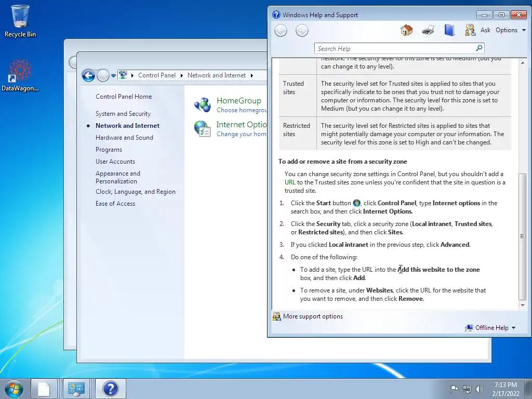Click the Control Panel taskbar icon
The image size is (532, 399).
coord(76,389)
